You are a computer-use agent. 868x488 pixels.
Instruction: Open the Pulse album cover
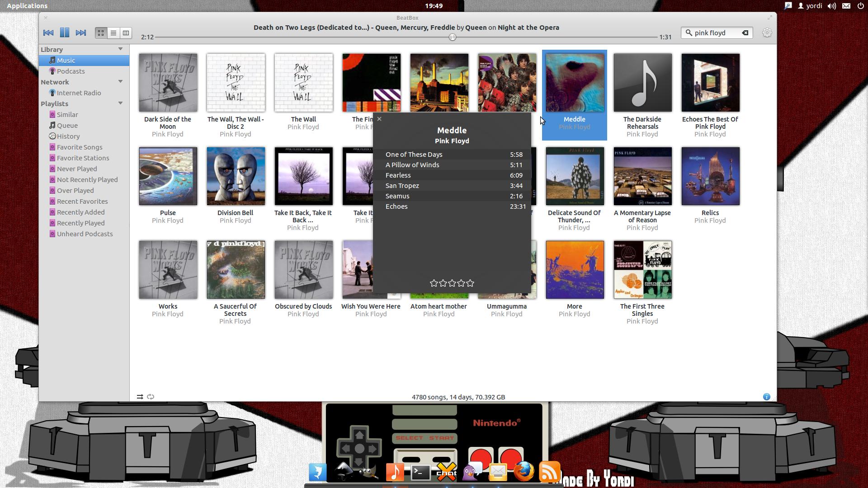pos(168,176)
